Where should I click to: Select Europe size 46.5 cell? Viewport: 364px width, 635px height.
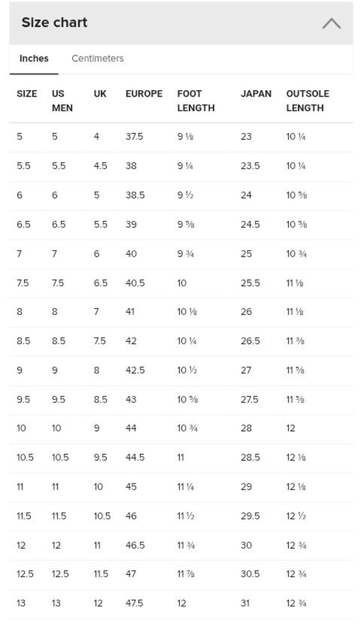pyautogui.click(x=135, y=545)
